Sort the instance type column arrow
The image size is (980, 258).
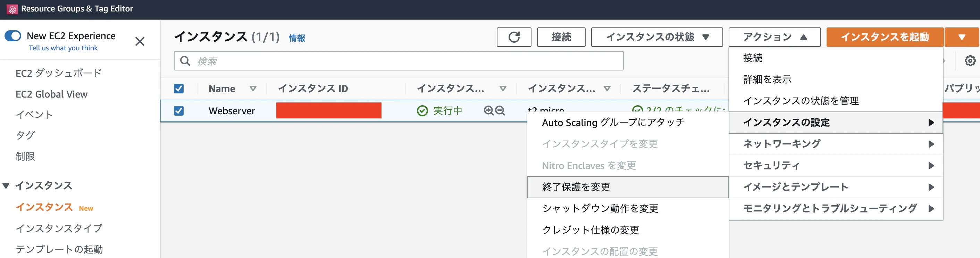[607, 89]
